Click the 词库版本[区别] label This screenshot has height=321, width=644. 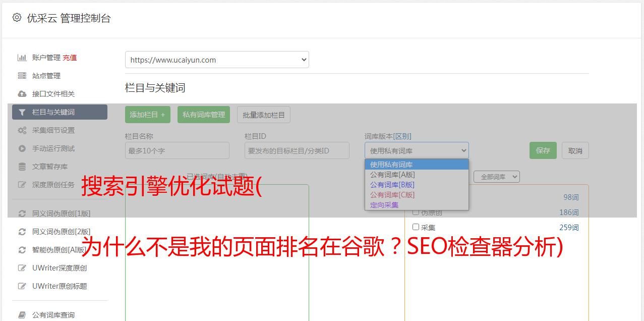388,136
